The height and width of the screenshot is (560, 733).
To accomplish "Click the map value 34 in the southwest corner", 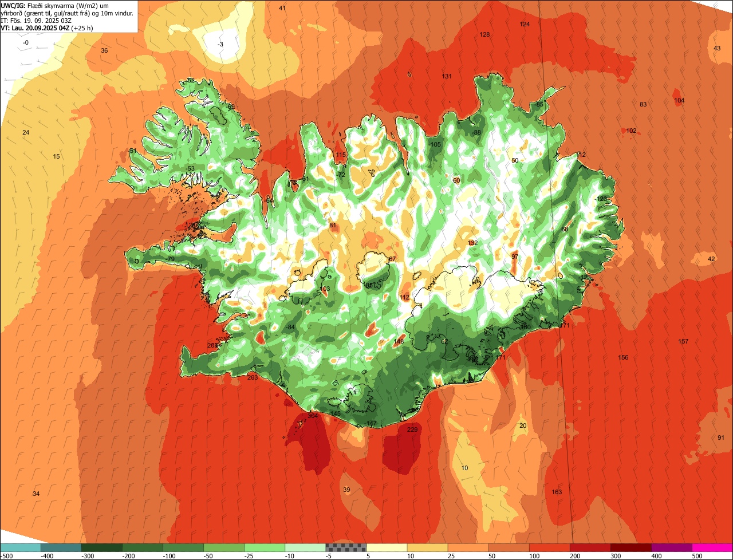I will [36, 494].
